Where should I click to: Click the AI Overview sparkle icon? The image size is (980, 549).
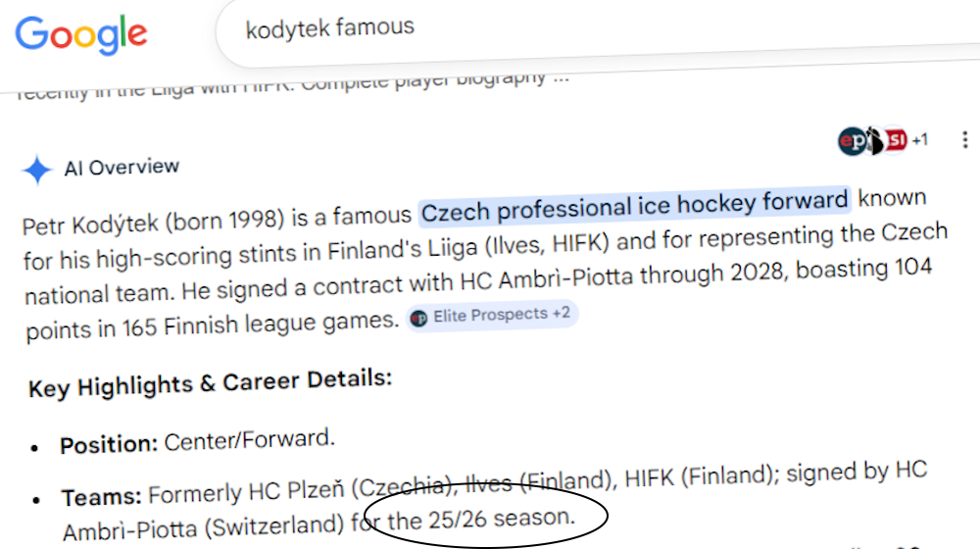37,170
